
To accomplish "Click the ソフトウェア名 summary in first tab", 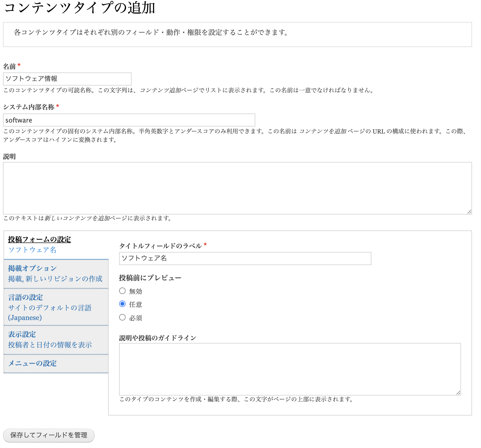I will (x=32, y=250).
